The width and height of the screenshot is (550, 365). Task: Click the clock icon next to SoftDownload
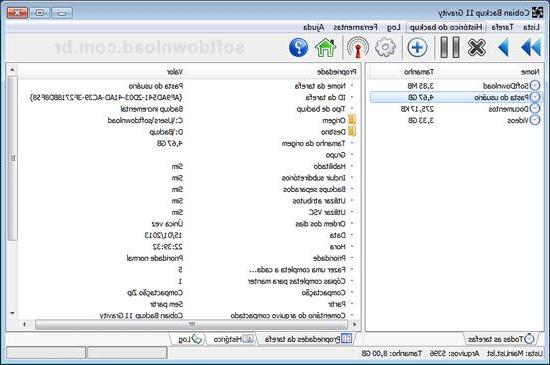535,85
